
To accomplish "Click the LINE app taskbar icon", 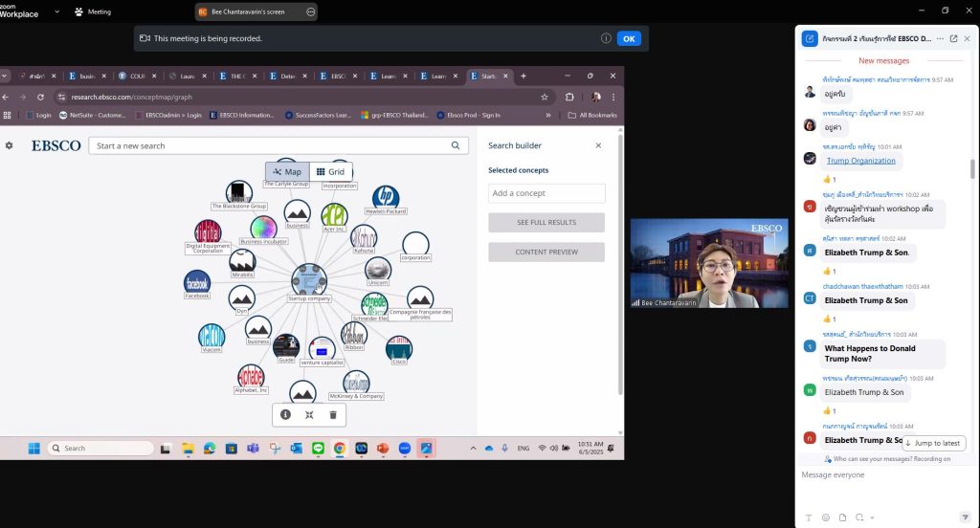I will (x=318, y=448).
